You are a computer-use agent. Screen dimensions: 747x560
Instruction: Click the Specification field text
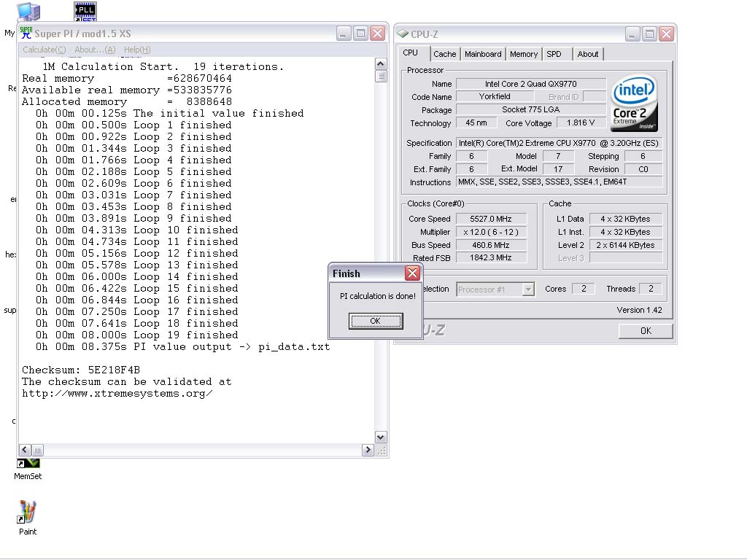click(x=559, y=143)
